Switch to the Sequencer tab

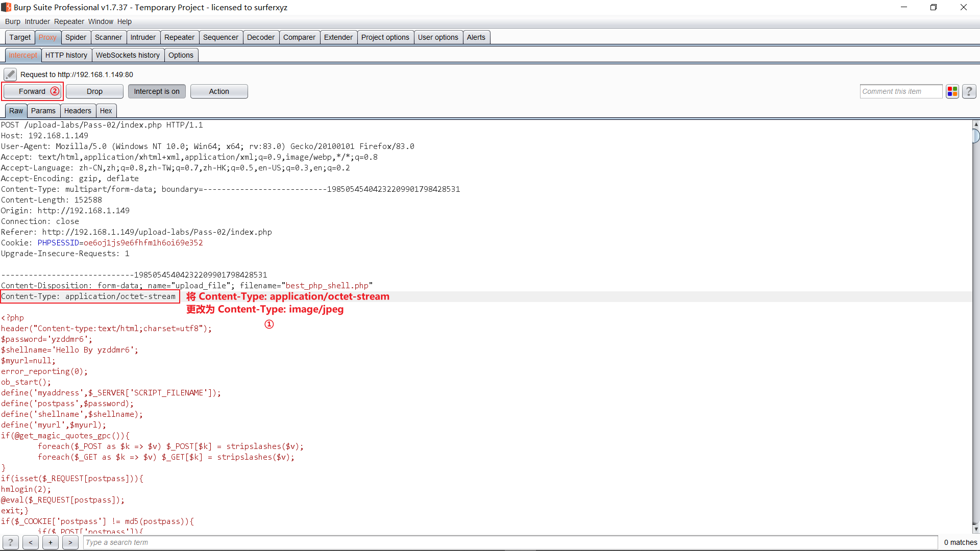[220, 37]
